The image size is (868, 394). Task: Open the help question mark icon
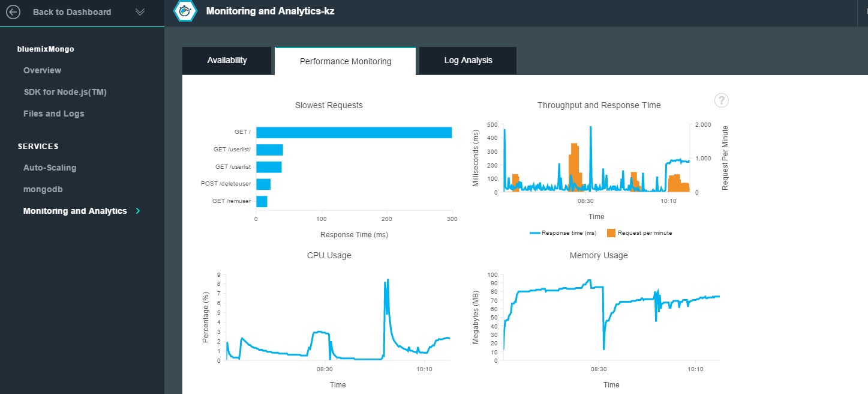pos(722,100)
